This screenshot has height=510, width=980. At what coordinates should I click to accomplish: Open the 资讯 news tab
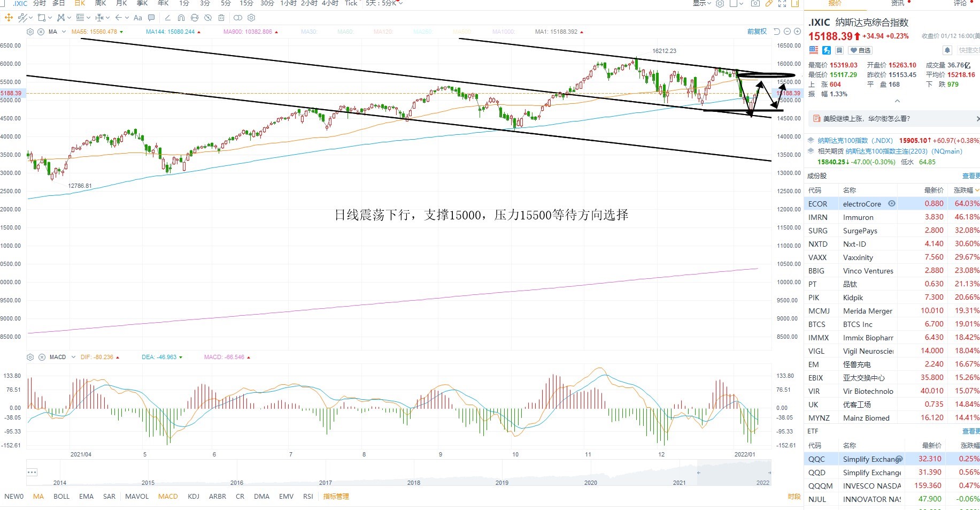pyautogui.click(x=898, y=3)
